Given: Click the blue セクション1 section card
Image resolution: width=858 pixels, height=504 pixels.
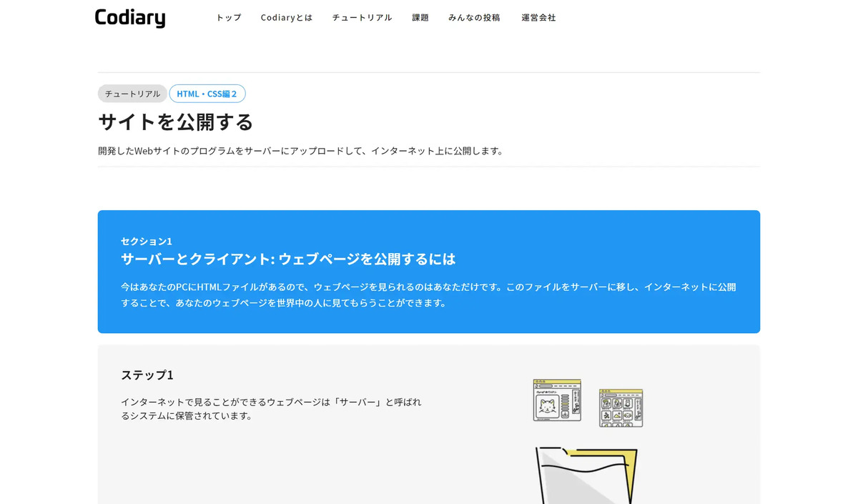Looking at the screenshot, I should (429, 272).
